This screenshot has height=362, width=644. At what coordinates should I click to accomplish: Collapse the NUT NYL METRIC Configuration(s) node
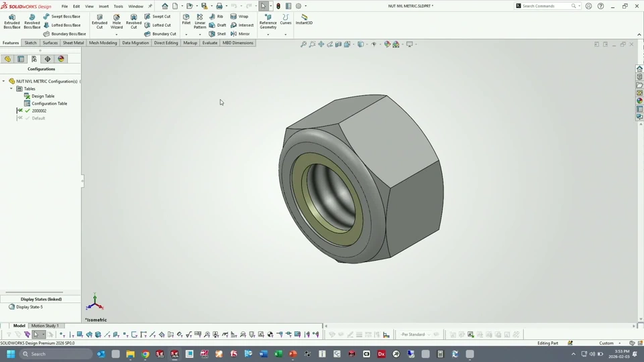coord(4,81)
